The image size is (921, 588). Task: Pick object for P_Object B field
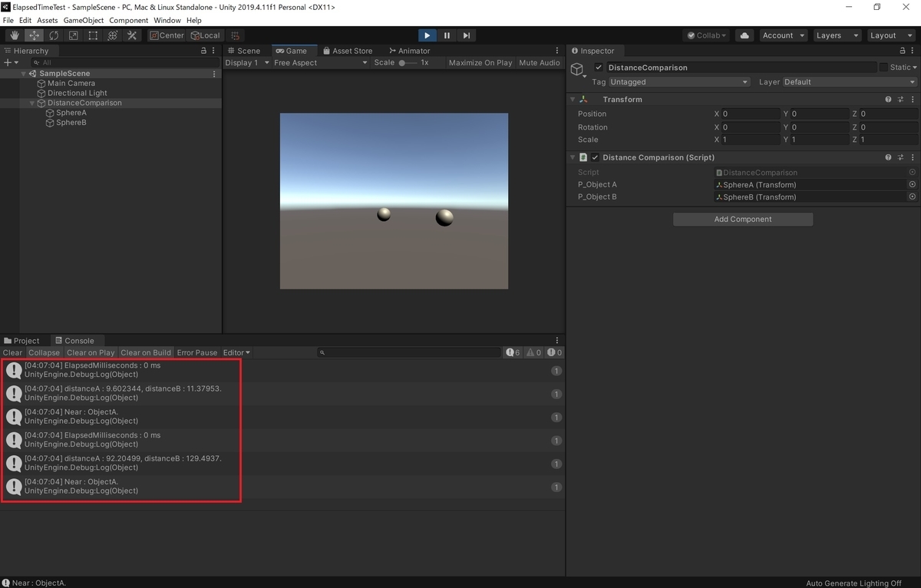(x=913, y=197)
